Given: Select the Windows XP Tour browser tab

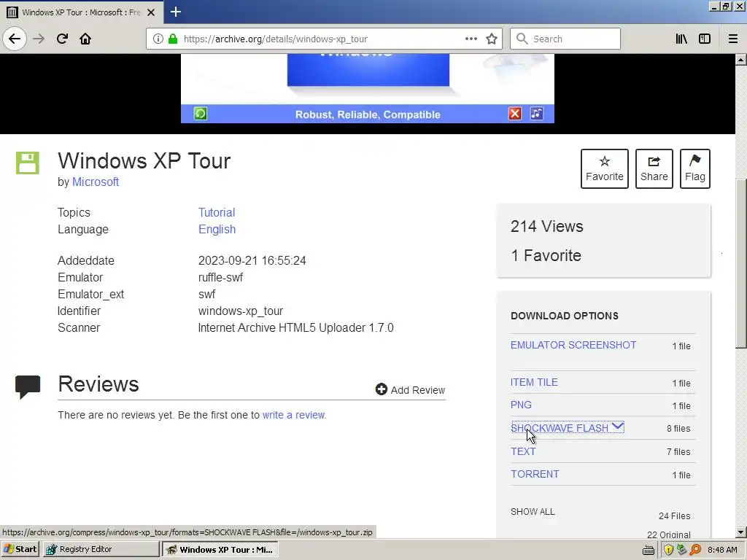Looking at the screenshot, I should (82, 12).
